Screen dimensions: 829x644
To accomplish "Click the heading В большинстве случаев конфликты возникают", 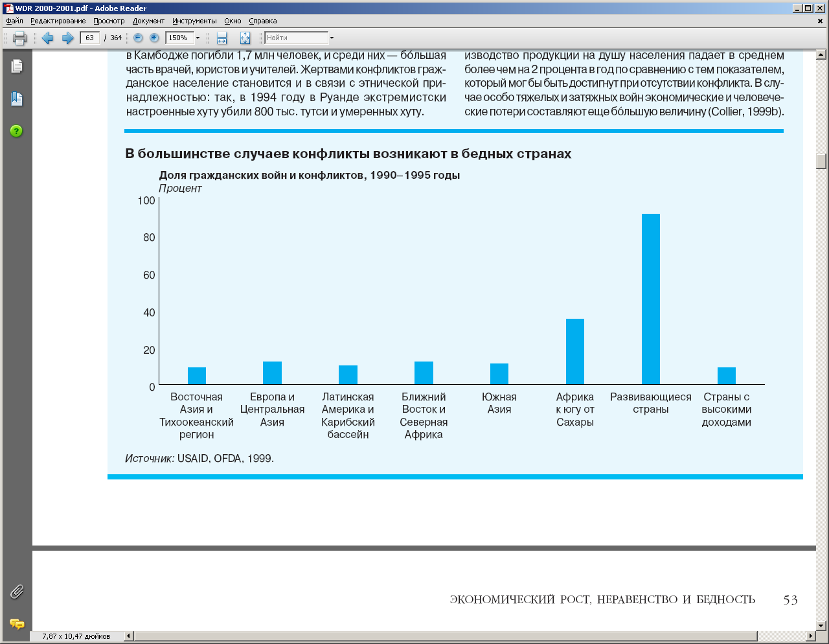I will pyautogui.click(x=287, y=154).
